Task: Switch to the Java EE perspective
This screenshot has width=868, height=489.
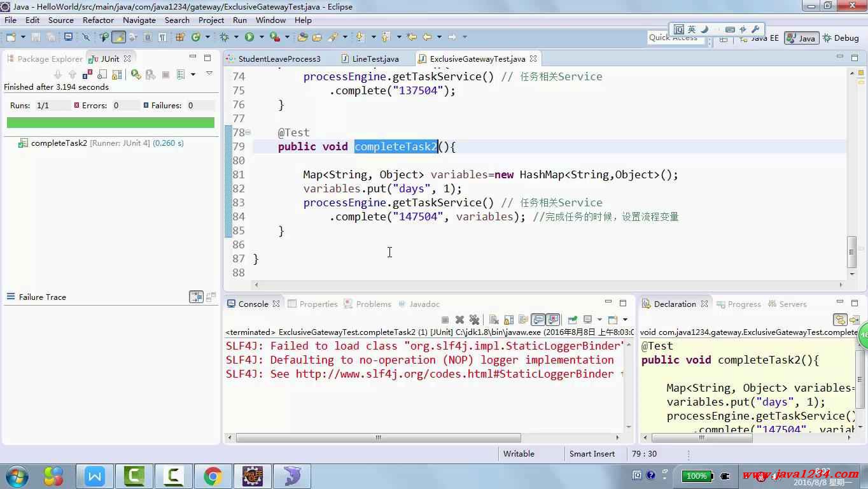Action: pyautogui.click(x=758, y=38)
